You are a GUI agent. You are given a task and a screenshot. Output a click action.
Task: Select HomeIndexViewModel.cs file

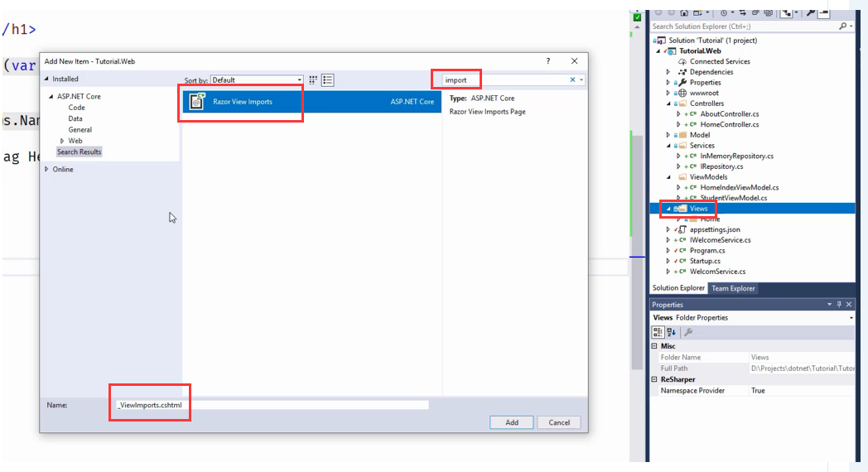click(739, 188)
